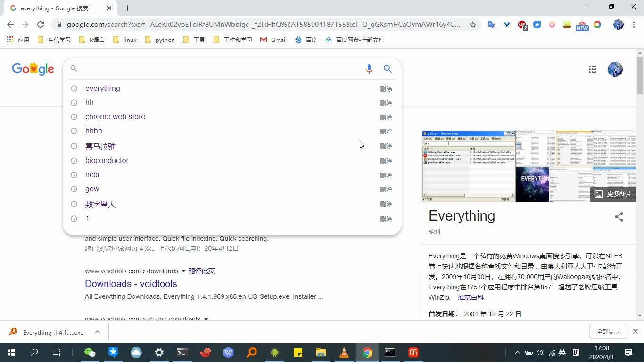Open Chrome's three-dot menu
Viewport: 644px width, 362px height.
(x=634, y=25)
